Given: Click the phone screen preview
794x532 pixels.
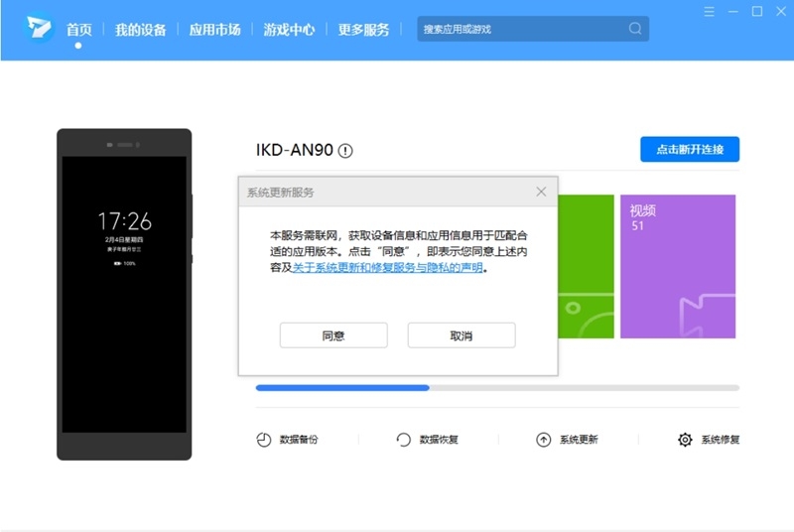Looking at the screenshot, I should tap(124, 294).
